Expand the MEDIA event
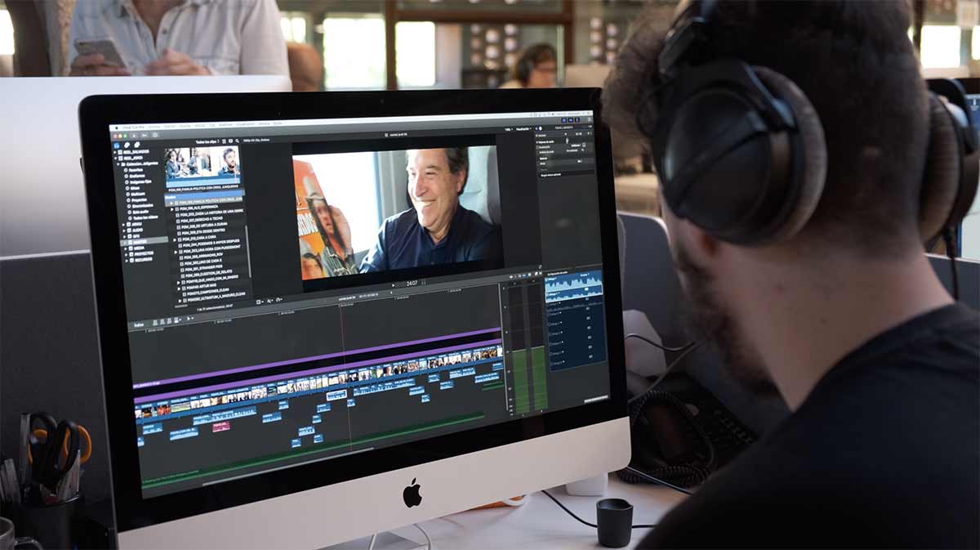This screenshot has height=550, width=980. click(125, 248)
